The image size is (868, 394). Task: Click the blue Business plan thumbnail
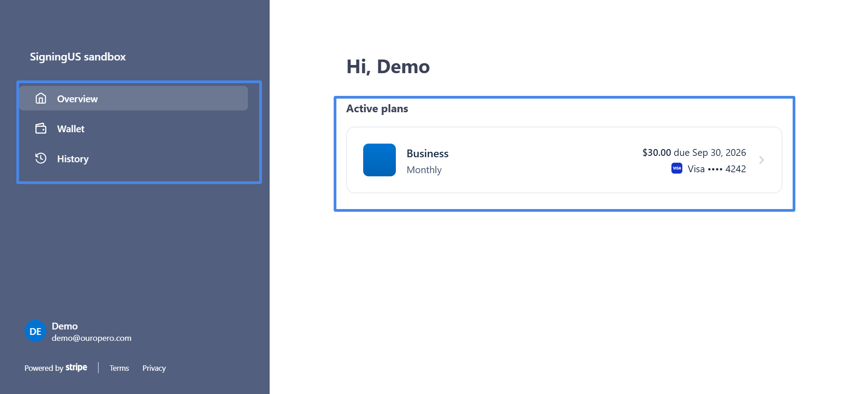click(380, 160)
